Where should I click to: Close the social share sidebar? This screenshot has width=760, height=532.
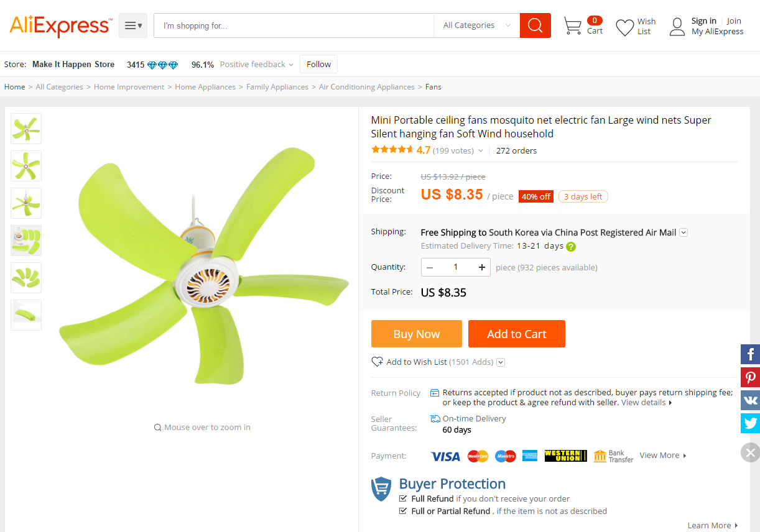(x=750, y=452)
